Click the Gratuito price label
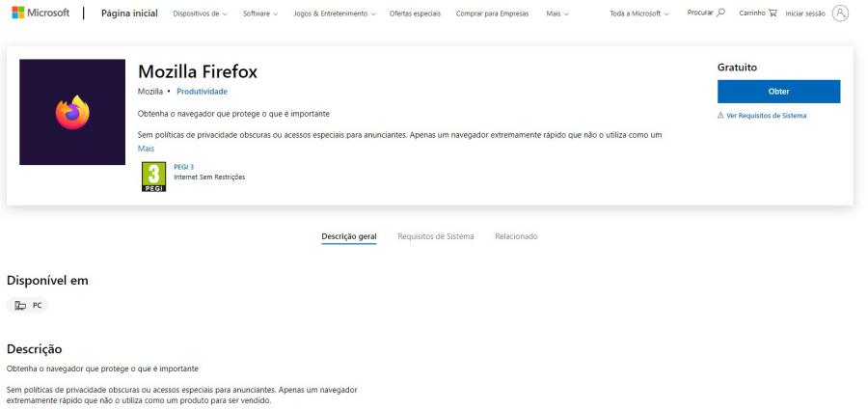868x410 pixels. tap(737, 68)
